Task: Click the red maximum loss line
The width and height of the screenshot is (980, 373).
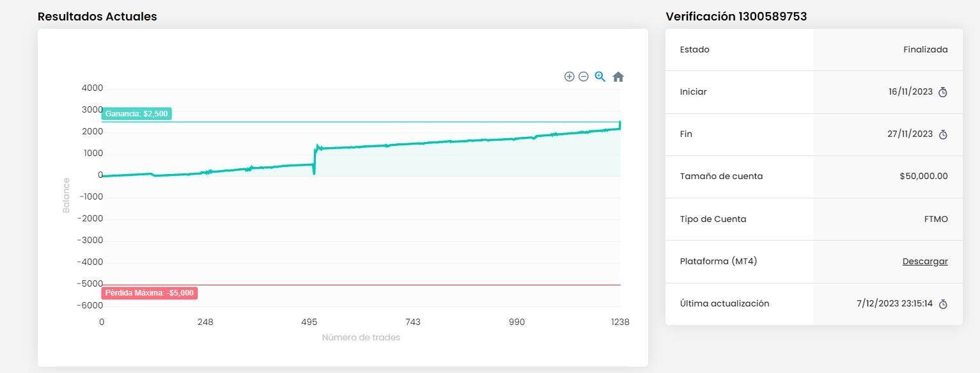Action: [409, 285]
